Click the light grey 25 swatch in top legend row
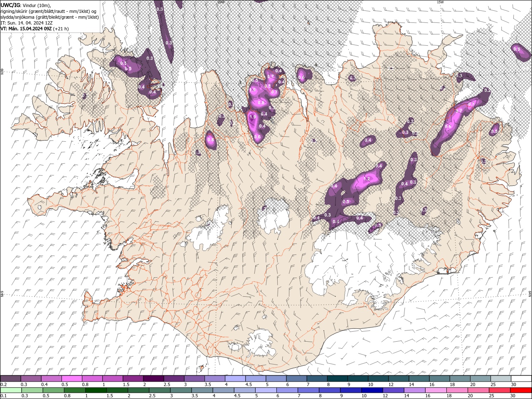 (501, 379)
